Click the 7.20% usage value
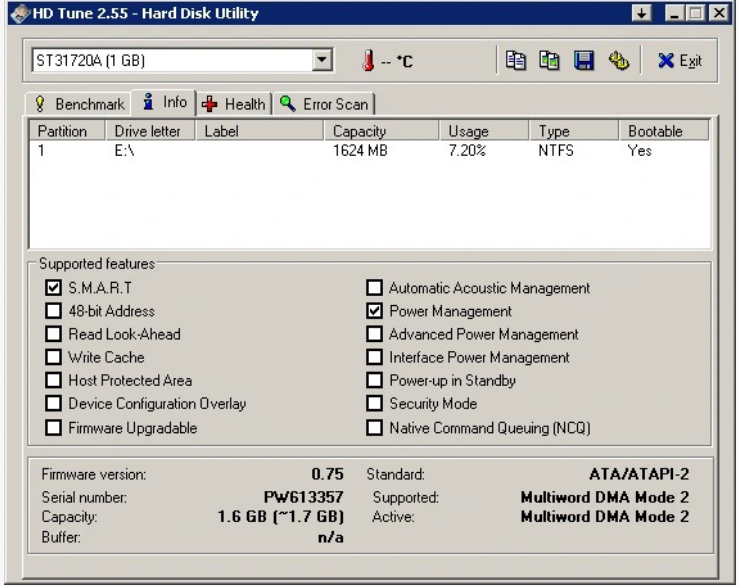Image resolution: width=738 pixels, height=586 pixels. (467, 151)
